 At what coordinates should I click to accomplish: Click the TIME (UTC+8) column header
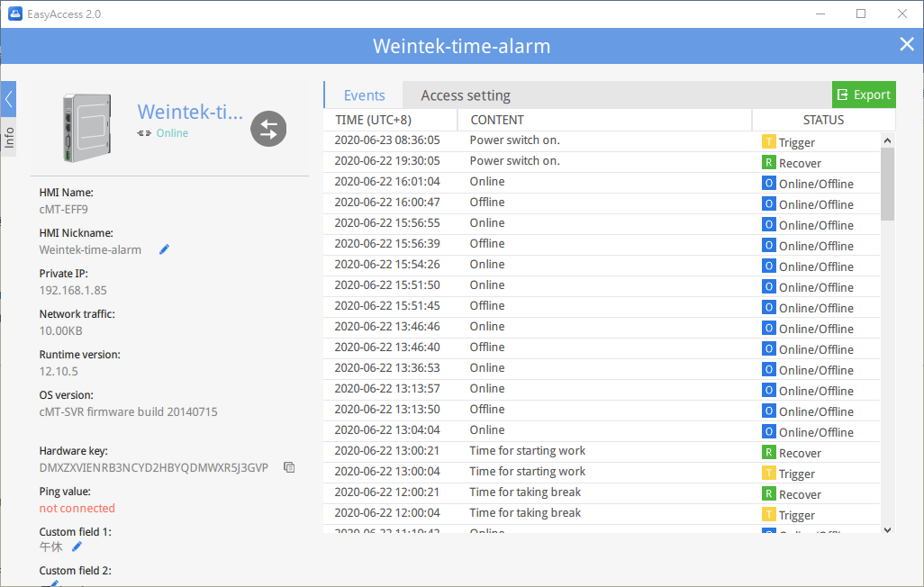point(391,121)
